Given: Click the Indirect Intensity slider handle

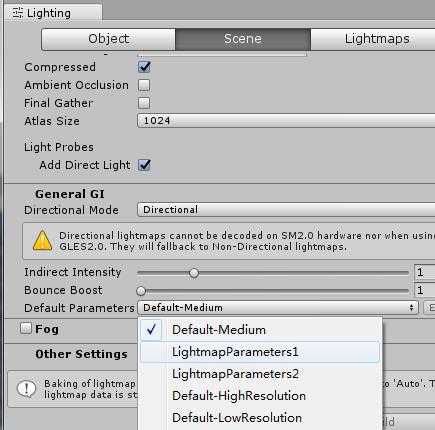Looking at the screenshot, I should pyautogui.click(x=194, y=273).
